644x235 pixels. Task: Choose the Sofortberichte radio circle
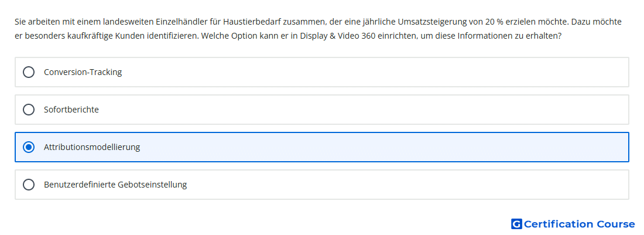29,110
